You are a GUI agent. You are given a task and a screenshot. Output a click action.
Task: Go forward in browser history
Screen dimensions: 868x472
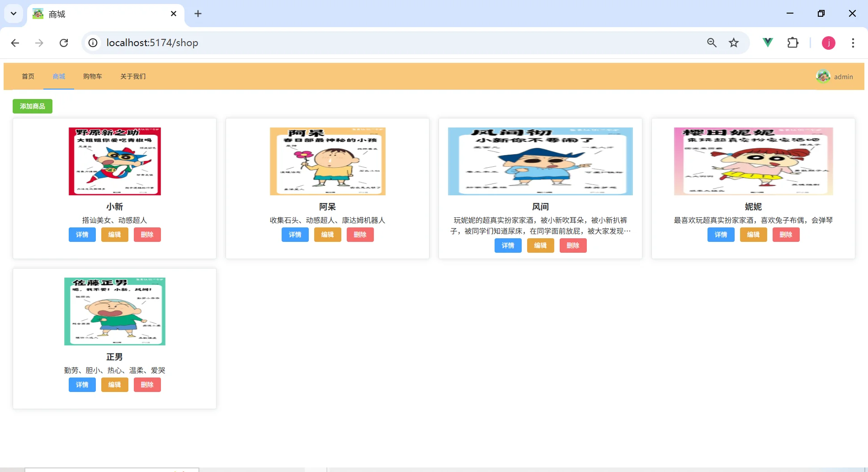point(39,43)
